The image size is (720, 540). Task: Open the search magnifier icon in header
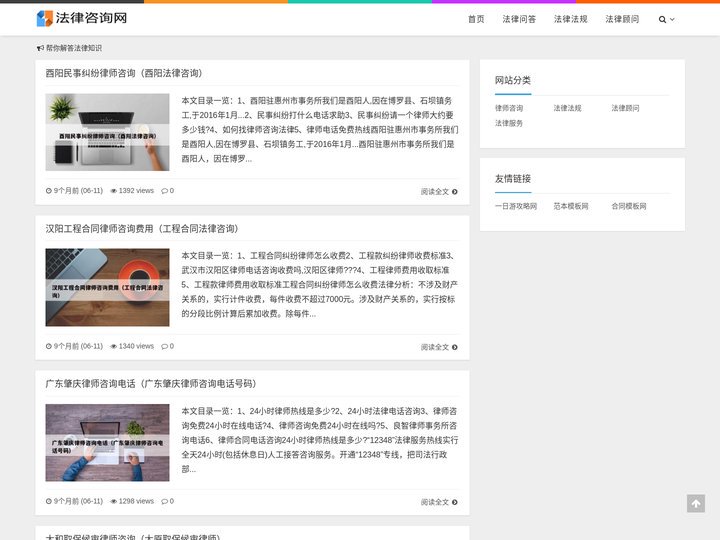coord(662,19)
